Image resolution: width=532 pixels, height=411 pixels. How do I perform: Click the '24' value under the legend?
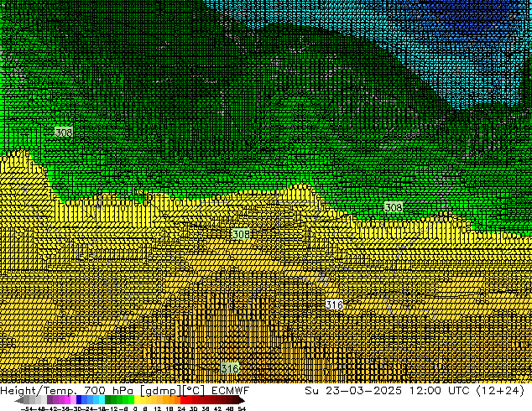coord(181,408)
